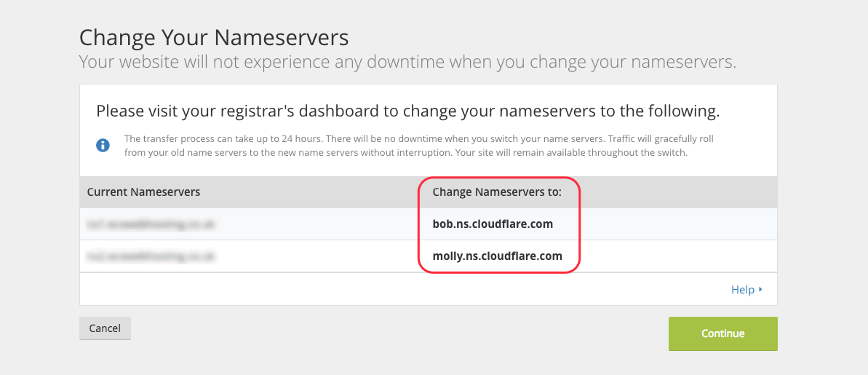Select molly.ns.cloudflare.com nameserver text
Screen dimensions: 868x375
tap(497, 256)
